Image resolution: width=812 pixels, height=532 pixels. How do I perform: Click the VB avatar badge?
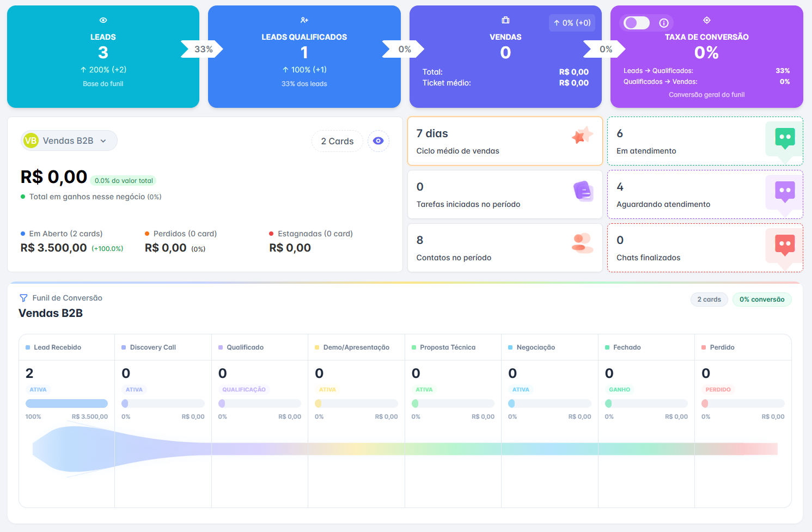point(31,140)
